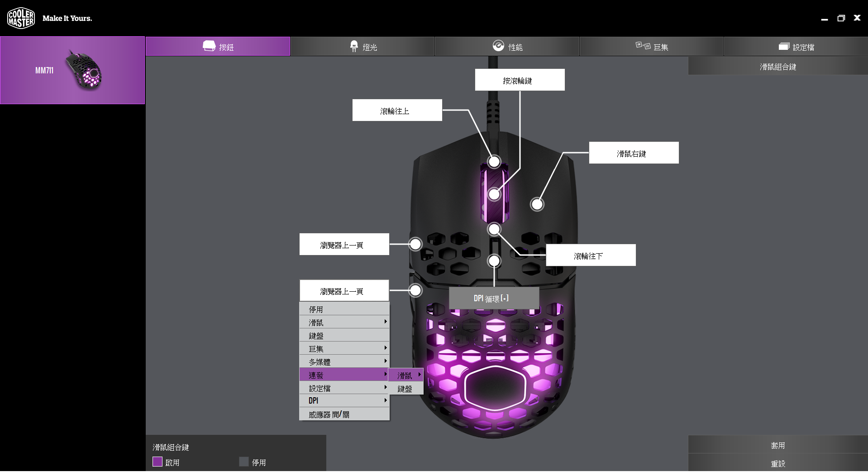Click the right-button marker dot on the mouse
868x472 pixels.
(537, 204)
